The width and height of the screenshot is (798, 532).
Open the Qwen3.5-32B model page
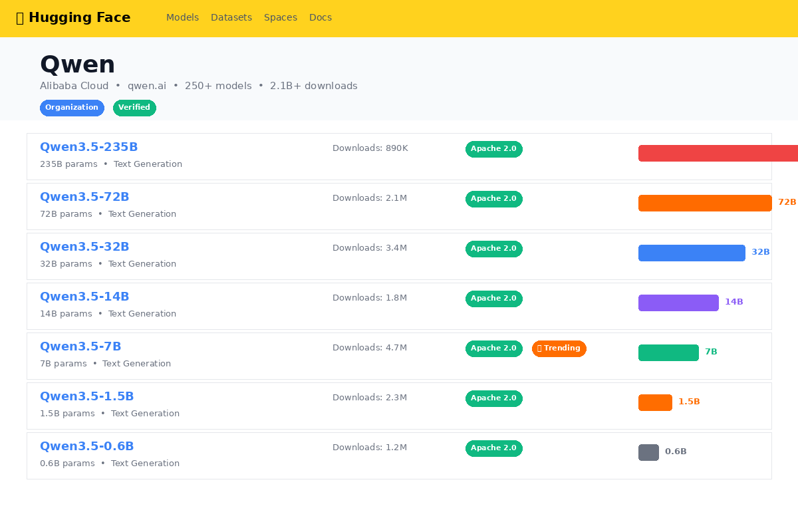(x=84, y=247)
